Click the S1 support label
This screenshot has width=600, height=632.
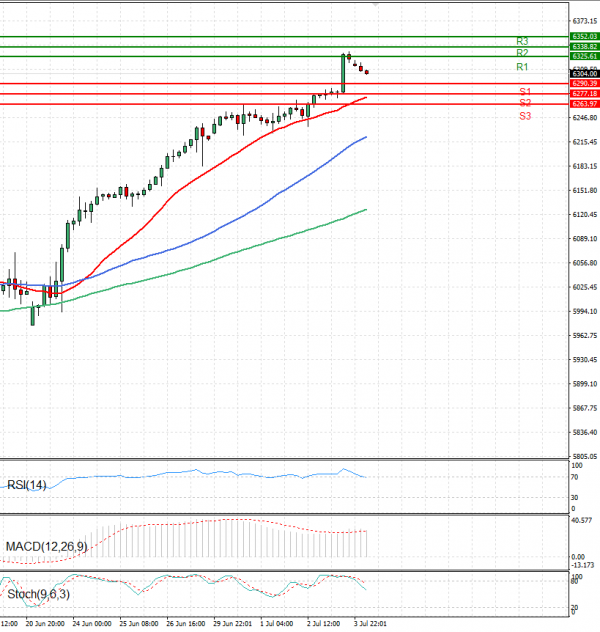(x=525, y=91)
